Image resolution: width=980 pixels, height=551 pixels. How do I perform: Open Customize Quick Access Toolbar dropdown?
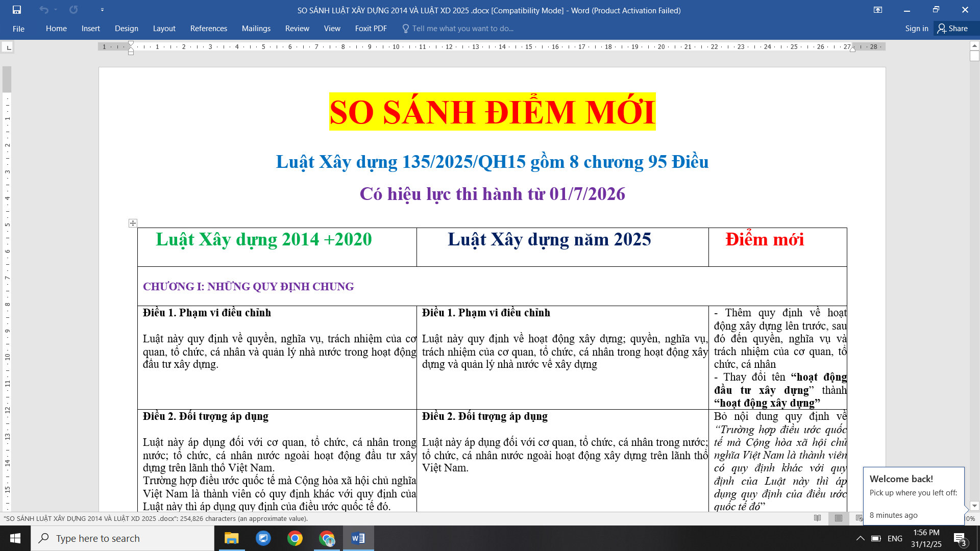point(102,9)
